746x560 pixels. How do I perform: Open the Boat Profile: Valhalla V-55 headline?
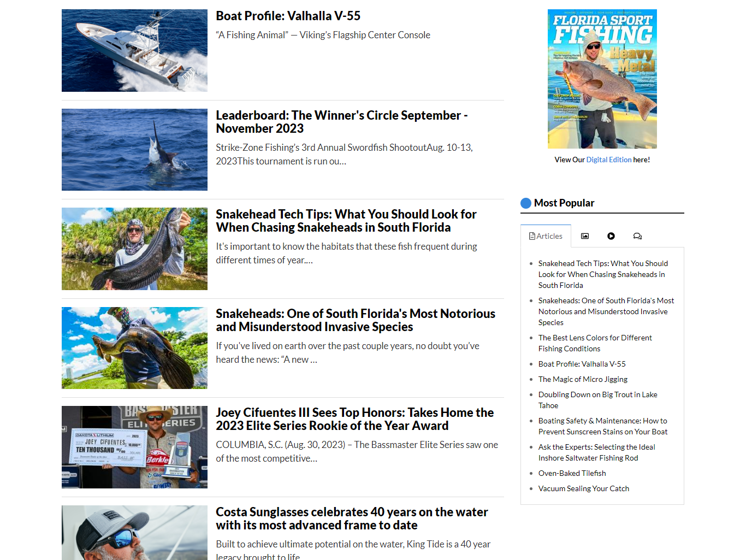[x=288, y=16]
